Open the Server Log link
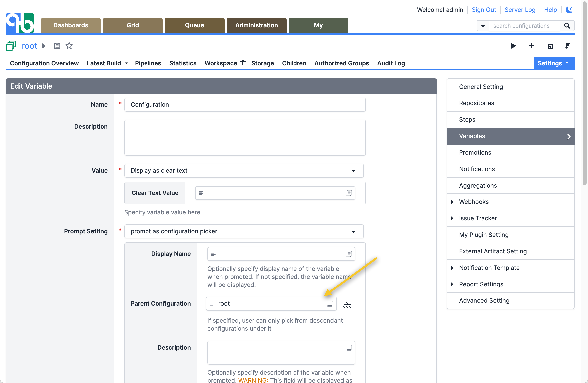588x383 pixels. [520, 10]
